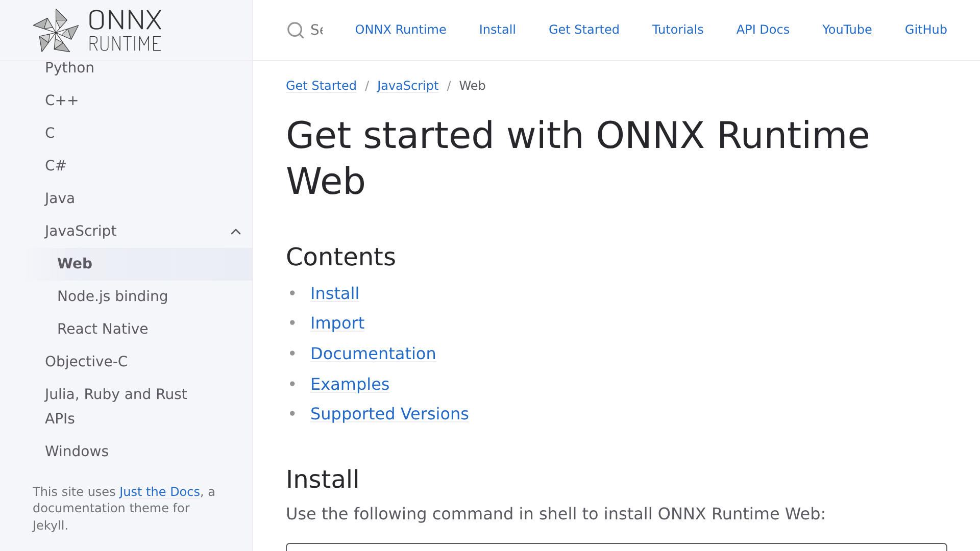
Task: Select C# in the sidebar
Action: click(56, 166)
